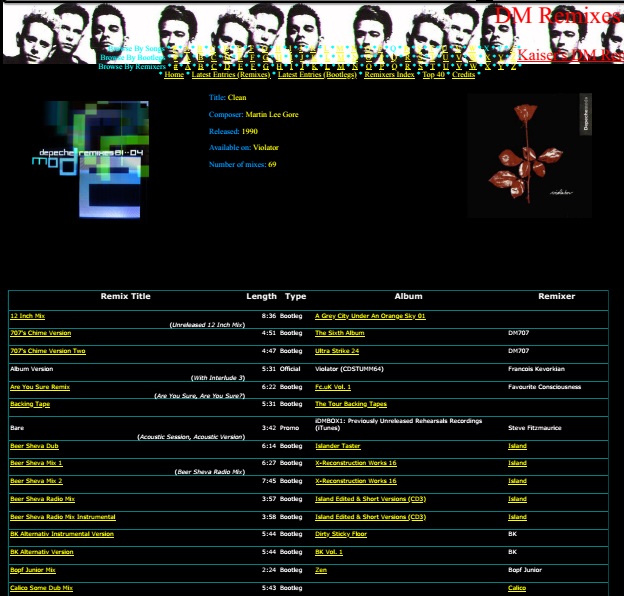624x596 pixels.
Task: Open the BK Vol. 1 album
Action: [329, 552]
